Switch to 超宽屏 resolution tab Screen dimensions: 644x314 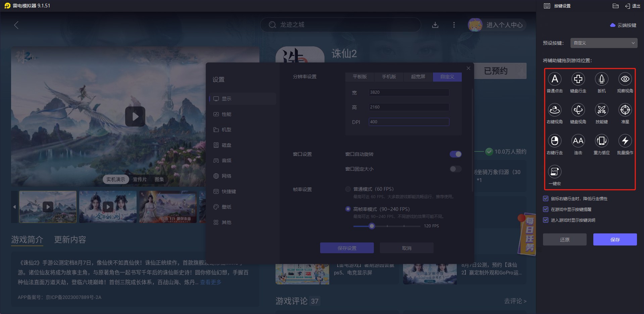pos(418,77)
